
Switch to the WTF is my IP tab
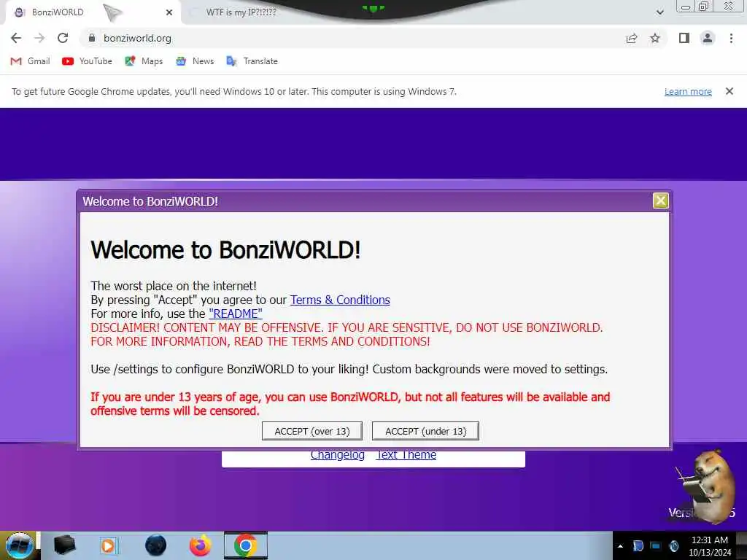(241, 12)
